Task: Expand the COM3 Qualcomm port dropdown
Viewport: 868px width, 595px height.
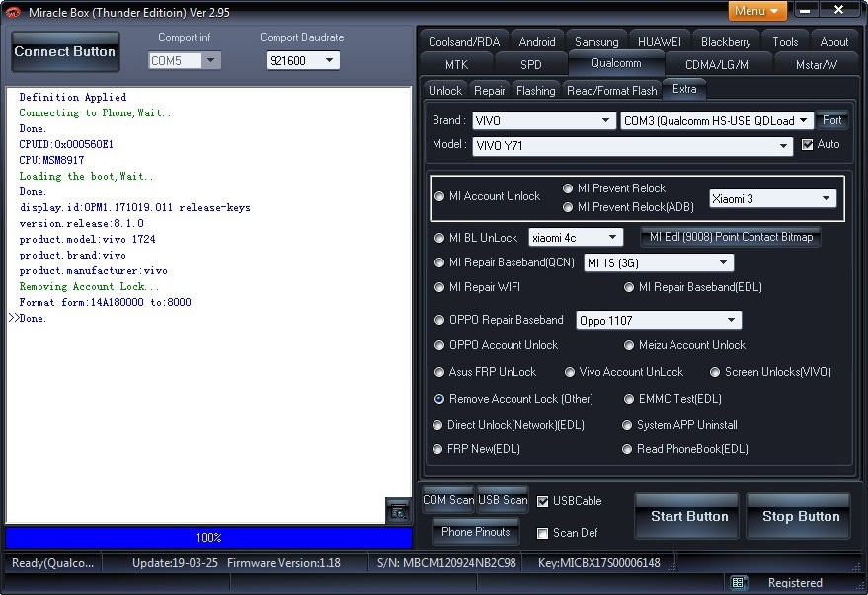Action: 716,120
